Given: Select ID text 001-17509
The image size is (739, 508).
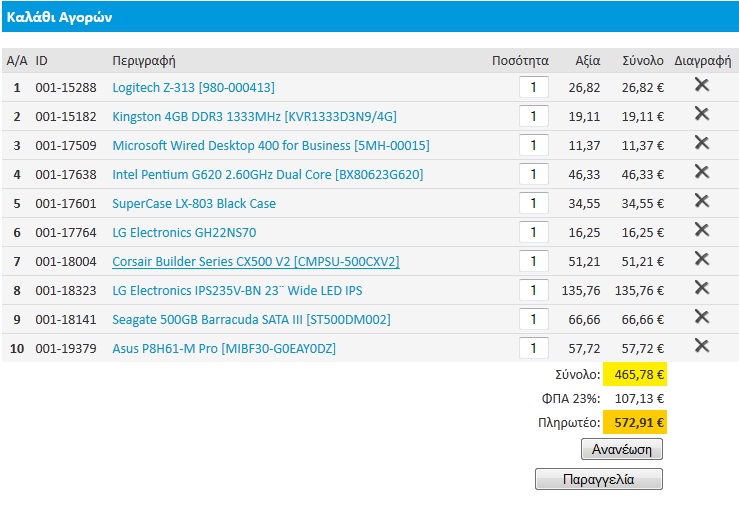Looking at the screenshot, I should [66, 146].
